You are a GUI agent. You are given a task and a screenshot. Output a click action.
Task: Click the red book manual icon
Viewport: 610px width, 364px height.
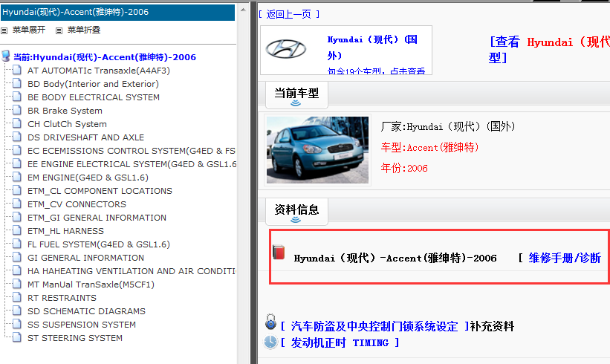[x=279, y=252]
